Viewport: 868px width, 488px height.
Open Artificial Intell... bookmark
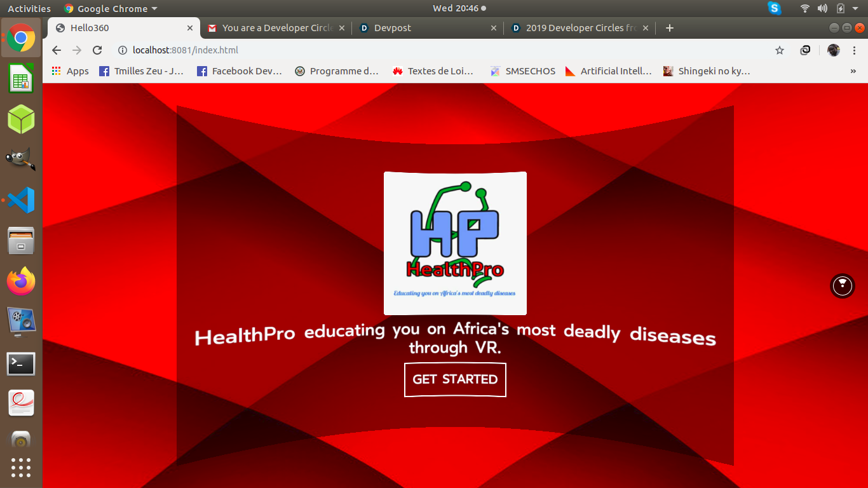(x=609, y=71)
